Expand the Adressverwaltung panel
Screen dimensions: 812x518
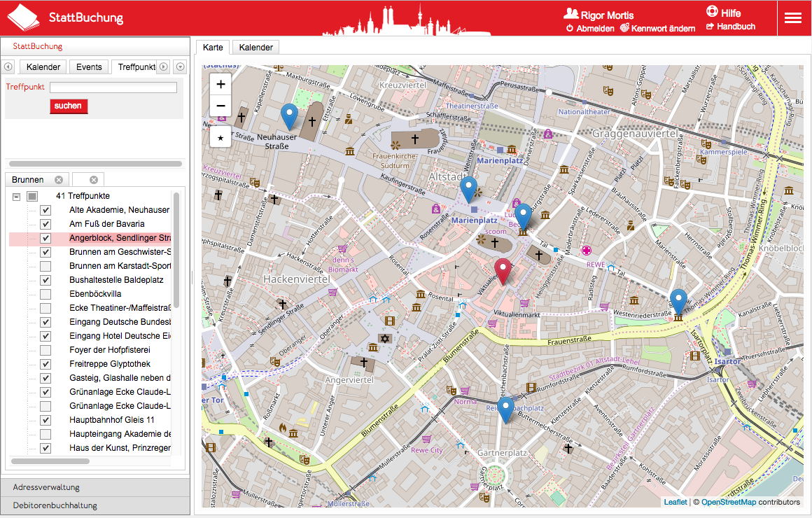95,487
